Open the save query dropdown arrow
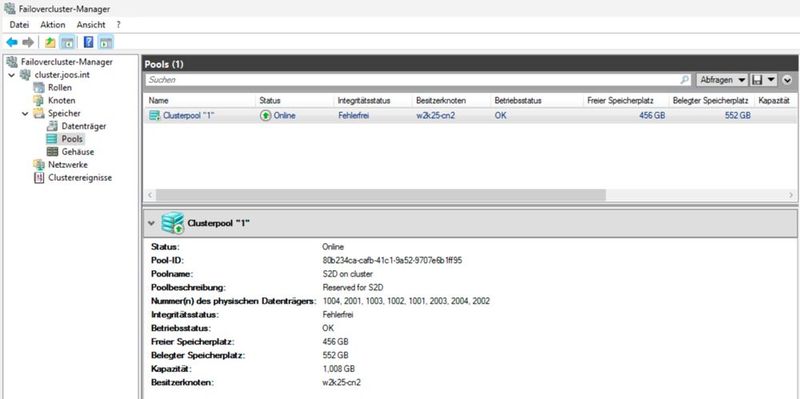The width and height of the screenshot is (800, 399). tap(771, 80)
